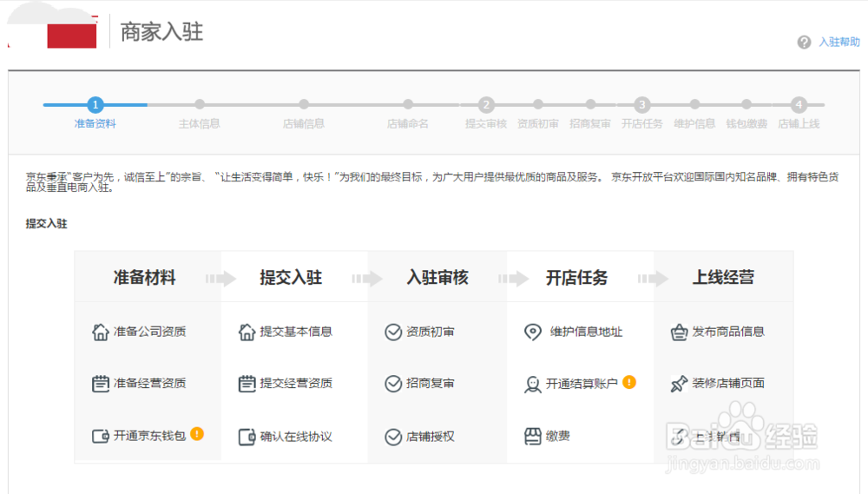868x494 pixels.
Task: Click the 提交经营资质 text
Action: (x=296, y=383)
